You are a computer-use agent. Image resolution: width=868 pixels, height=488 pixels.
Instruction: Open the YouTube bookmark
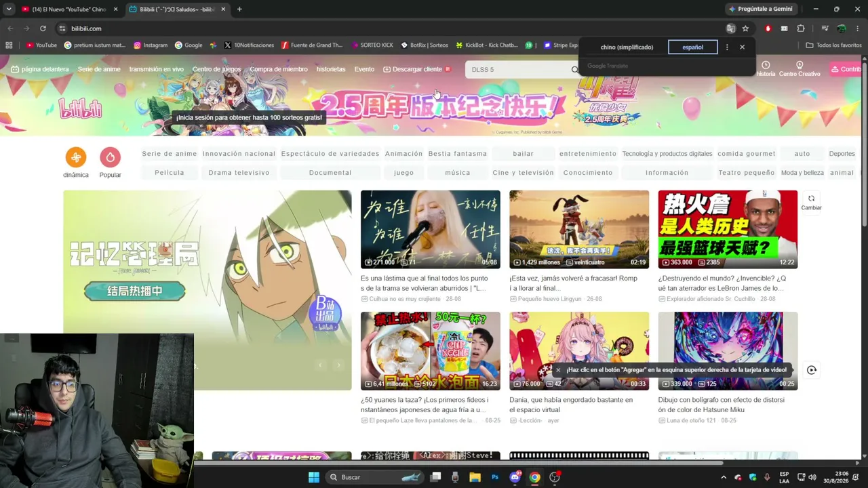click(x=41, y=45)
